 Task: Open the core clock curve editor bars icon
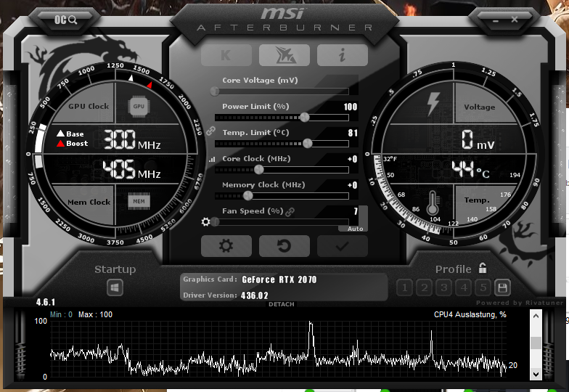(x=212, y=159)
